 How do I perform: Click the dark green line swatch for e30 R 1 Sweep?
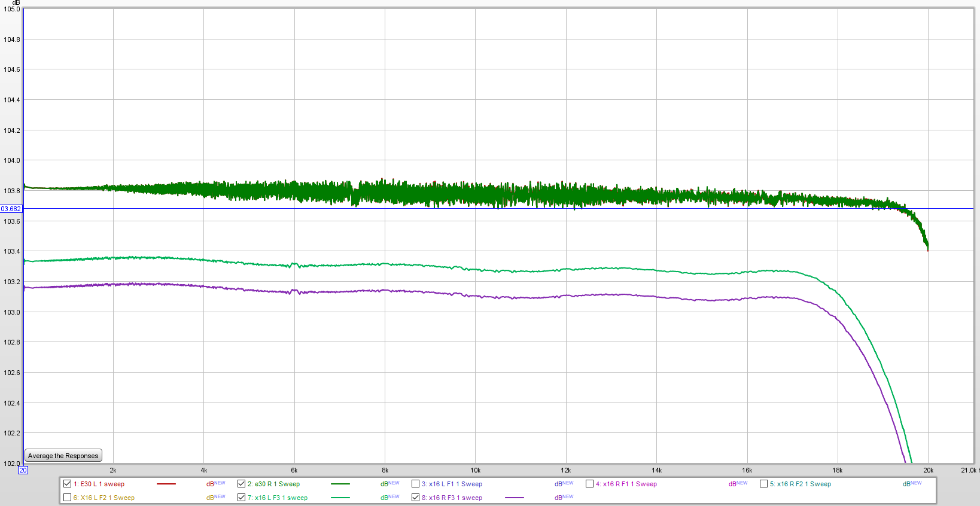point(340,484)
